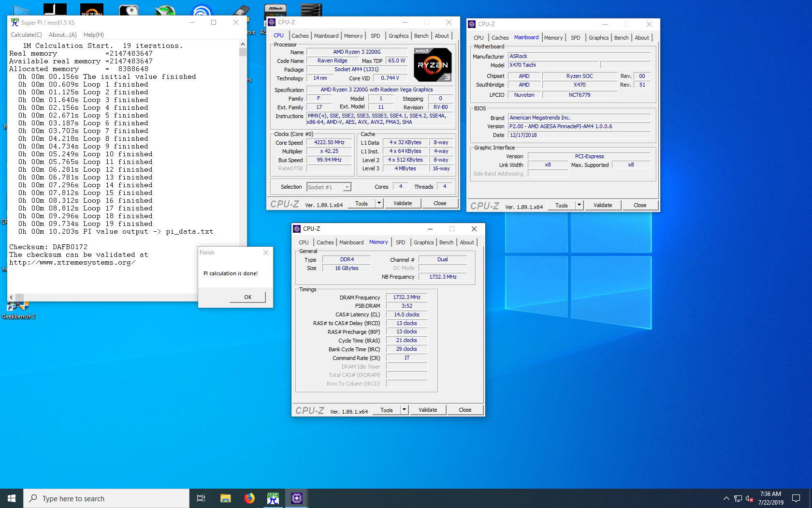This screenshot has width=812, height=508.
Task: Switch to Memory tab in the CPU window
Action: (353, 36)
